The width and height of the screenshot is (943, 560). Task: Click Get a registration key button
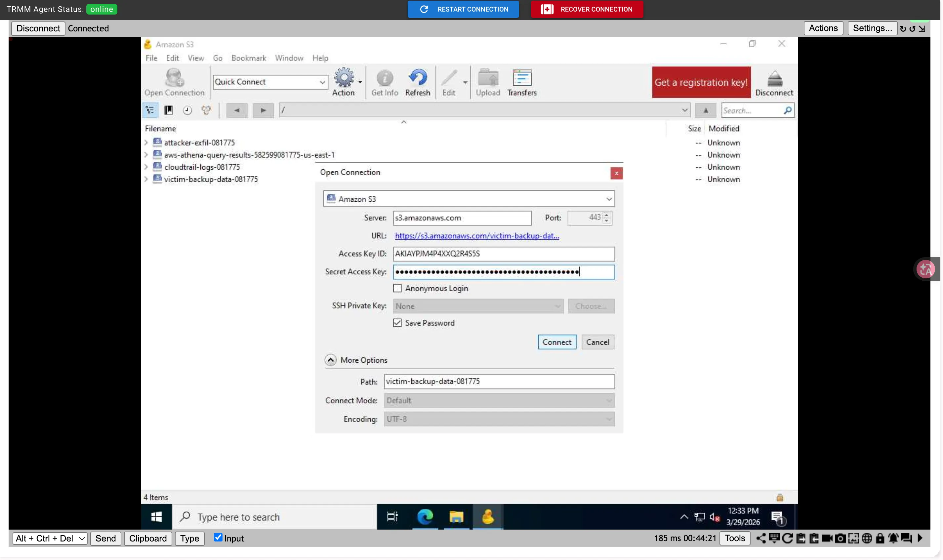point(701,82)
